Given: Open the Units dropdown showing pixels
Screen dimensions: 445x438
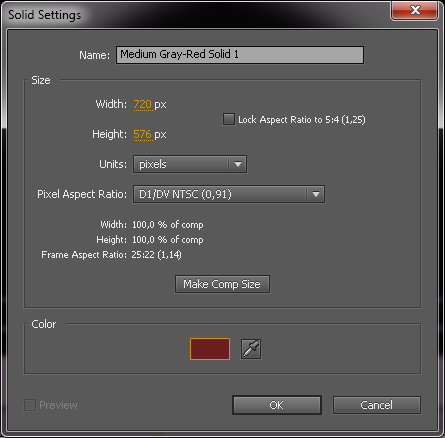Looking at the screenshot, I should pyautogui.click(x=190, y=164).
